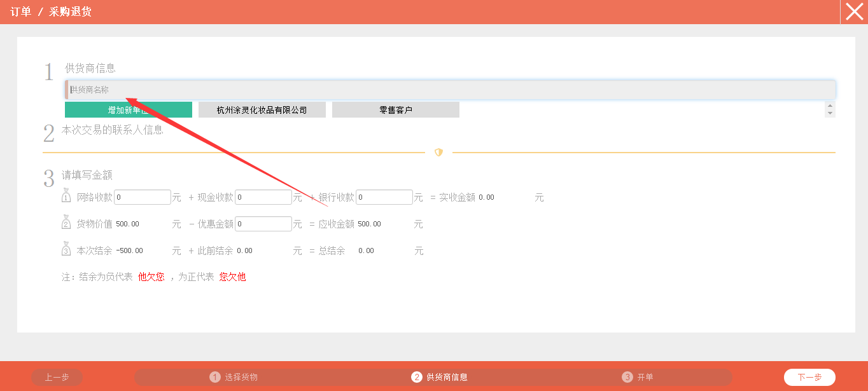Click the shield icon in the divider
Viewport: 868px width, 391px height.
click(438, 153)
